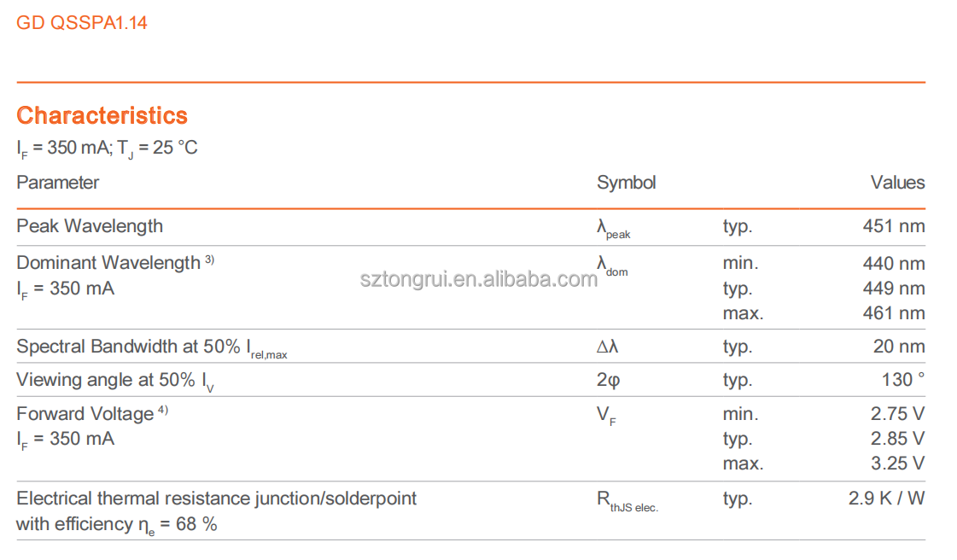This screenshot has width=957, height=560.
Task: Click the 440 nm minimum dominant wavelength
Action: [x=894, y=264]
